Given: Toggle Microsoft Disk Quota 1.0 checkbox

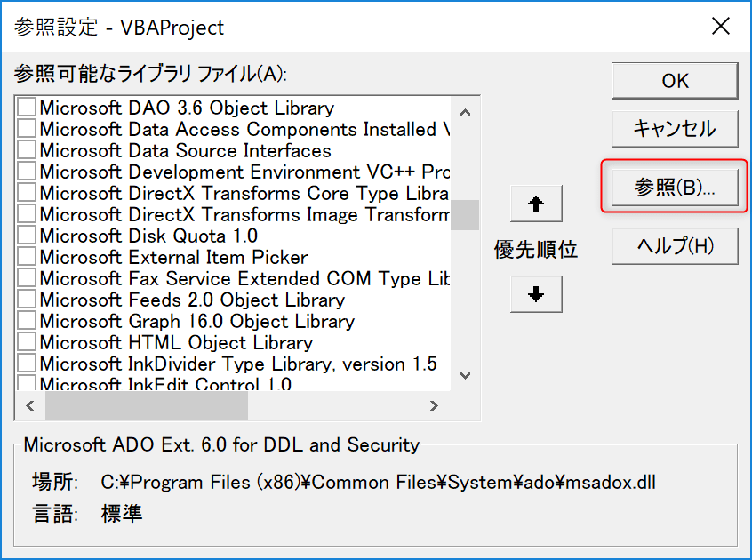Looking at the screenshot, I should pyautogui.click(x=28, y=236).
